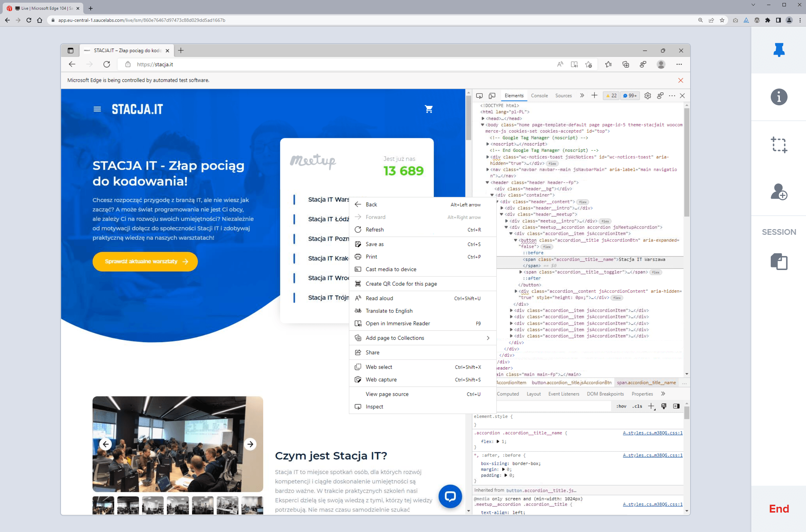Click Edge Read aloud icon in address bar
Image resolution: width=806 pixels, height=532 pixels.
[x=560, y=64]
